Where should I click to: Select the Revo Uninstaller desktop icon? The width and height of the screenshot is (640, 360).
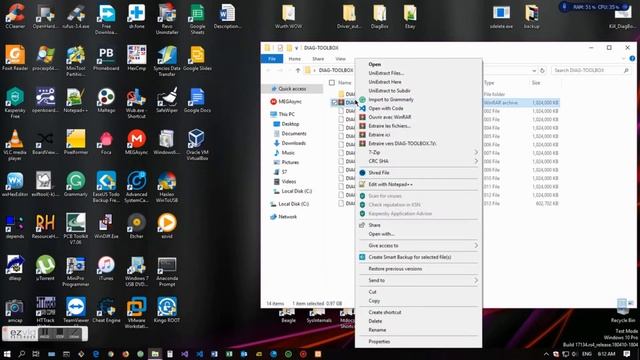167,19
